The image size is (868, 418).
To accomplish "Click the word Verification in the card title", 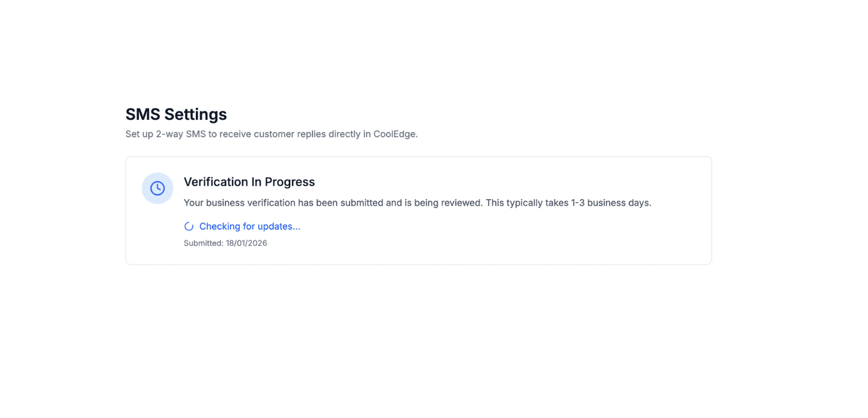I will click(215, 182).
